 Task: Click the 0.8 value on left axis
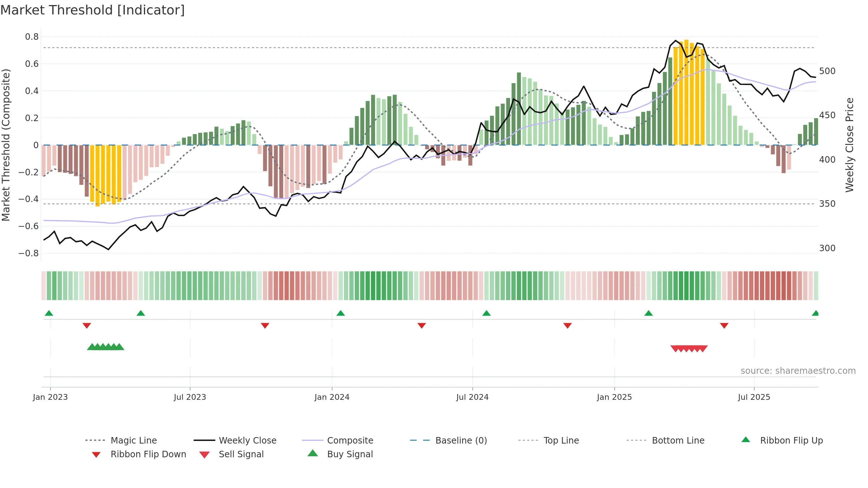coord(32,37)
